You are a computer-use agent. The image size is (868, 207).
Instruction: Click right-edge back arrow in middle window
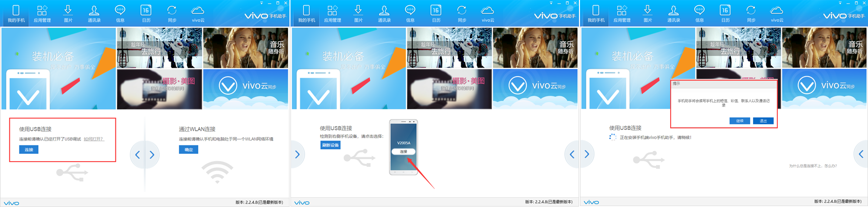(x=572, y=155)
